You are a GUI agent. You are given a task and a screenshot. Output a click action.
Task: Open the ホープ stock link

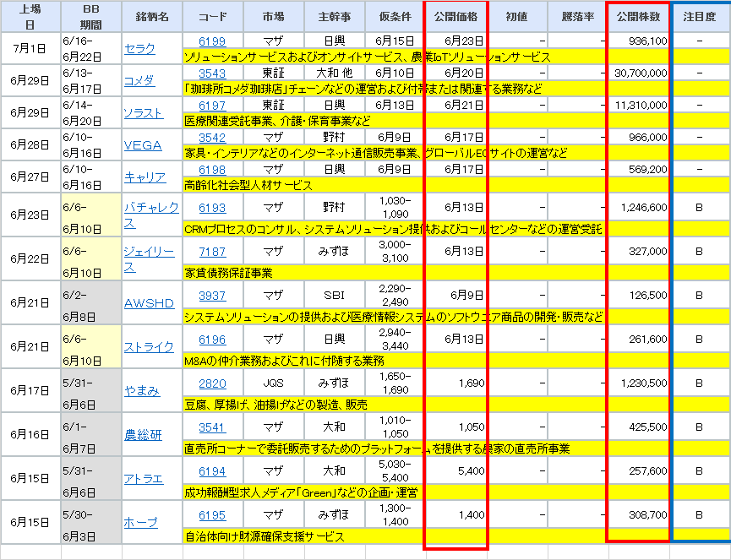[141, 522]
